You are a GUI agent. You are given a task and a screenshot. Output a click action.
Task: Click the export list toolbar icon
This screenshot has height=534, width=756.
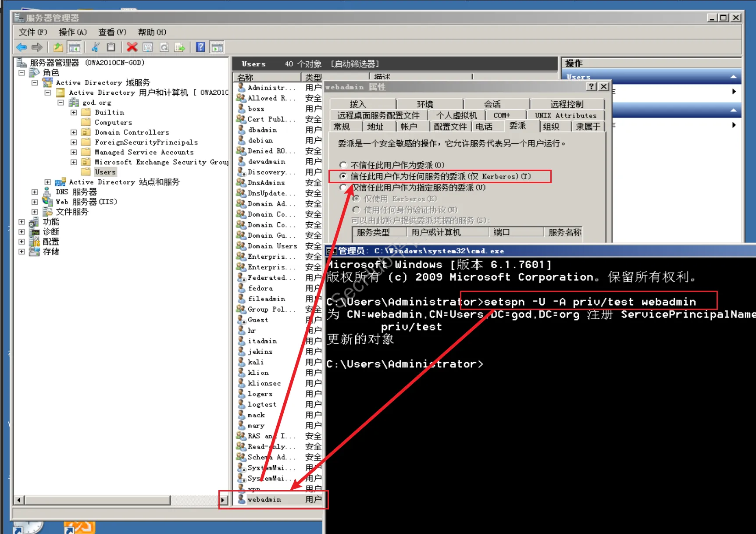[180, 47]
